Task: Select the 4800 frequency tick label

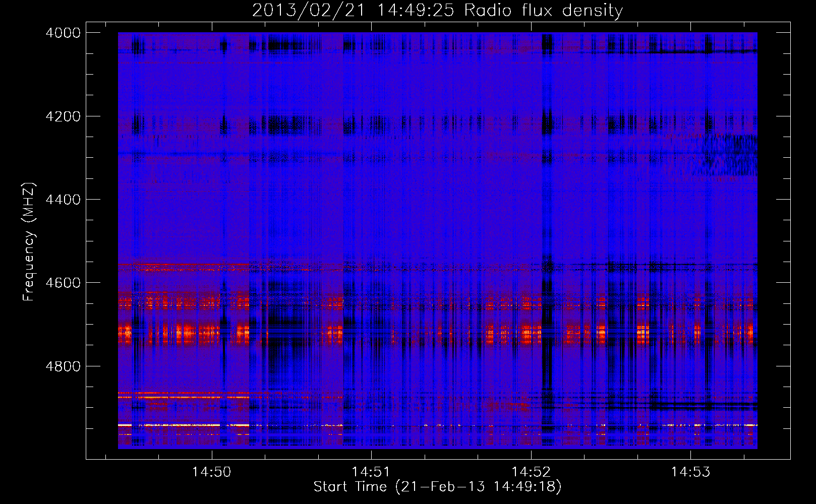Action: 63,366
